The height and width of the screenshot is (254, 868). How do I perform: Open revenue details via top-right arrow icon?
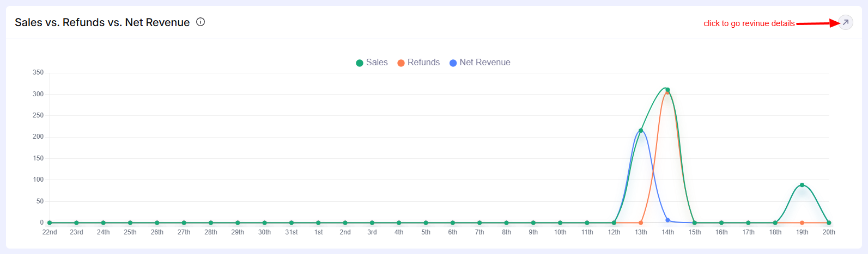pyautogui.click(x=845, y=22)
